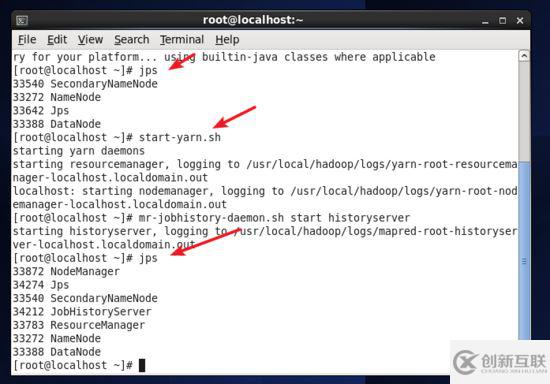Click the cursor at the final prompt
The width and height of the screenshot is (550, 384).
(x=142, y=365)
